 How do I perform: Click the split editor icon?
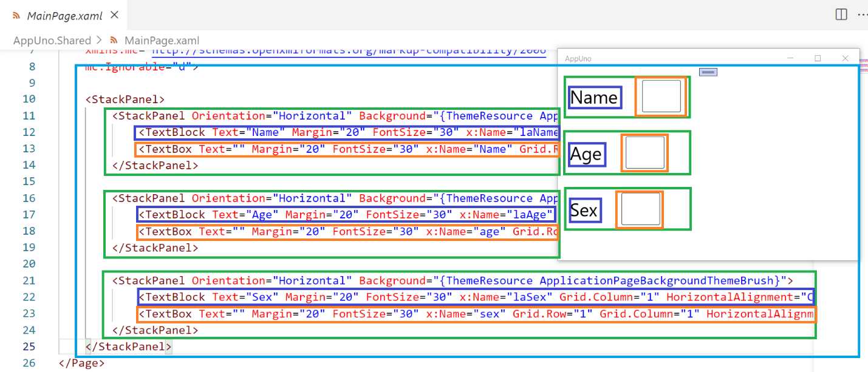click(x=840, y=13)
